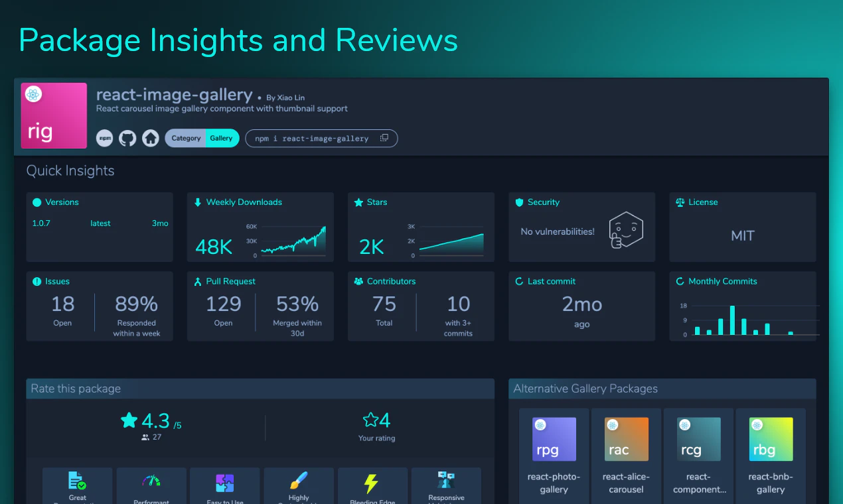Click the '48K' weekly downloads value
The height and width of the screenshot is (504, 843).
[214, 247]
